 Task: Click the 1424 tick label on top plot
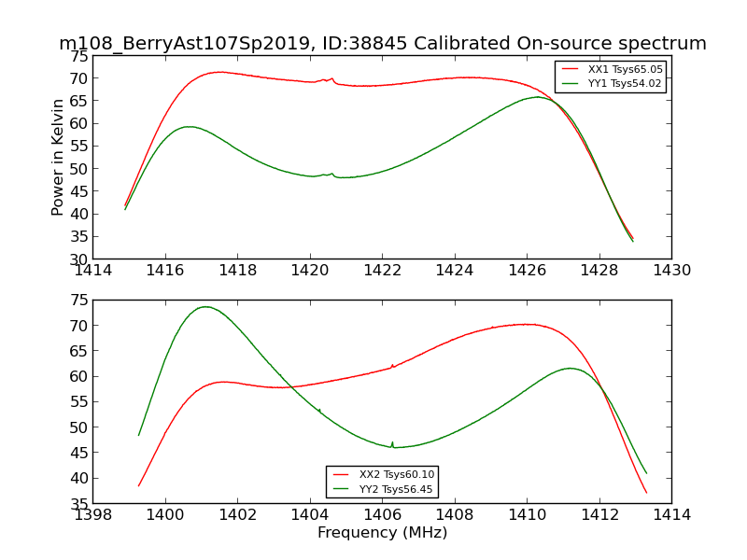(455, 271)
